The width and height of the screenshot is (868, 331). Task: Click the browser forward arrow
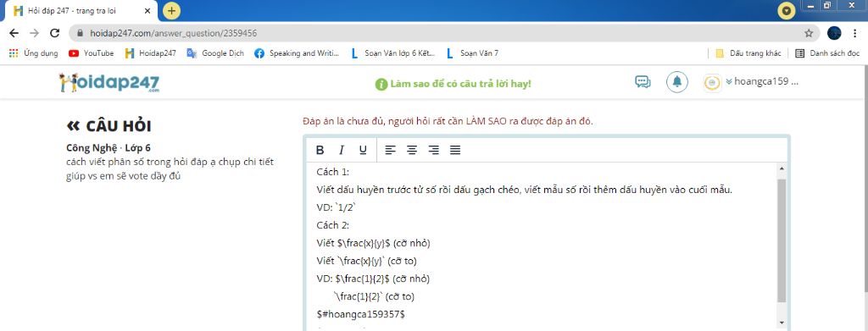[34, 33]
